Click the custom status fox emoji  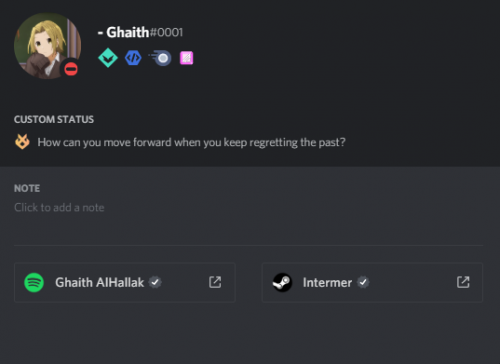coord(22,142)
